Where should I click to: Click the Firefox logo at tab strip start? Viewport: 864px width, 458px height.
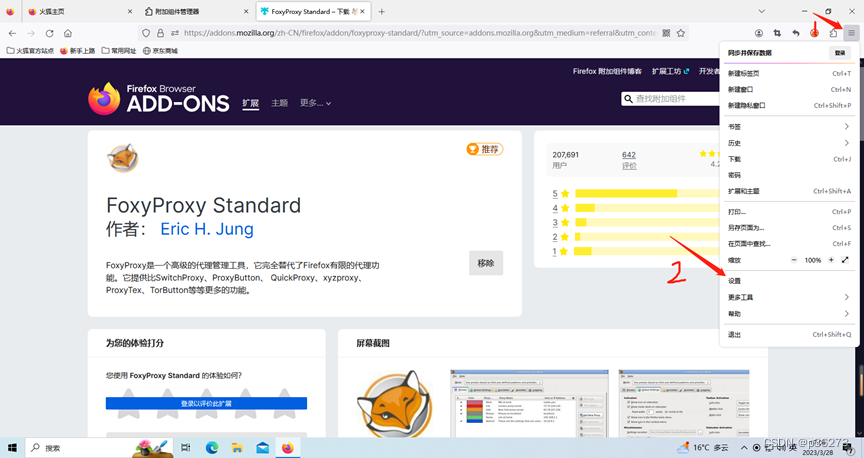coord(10,11)
